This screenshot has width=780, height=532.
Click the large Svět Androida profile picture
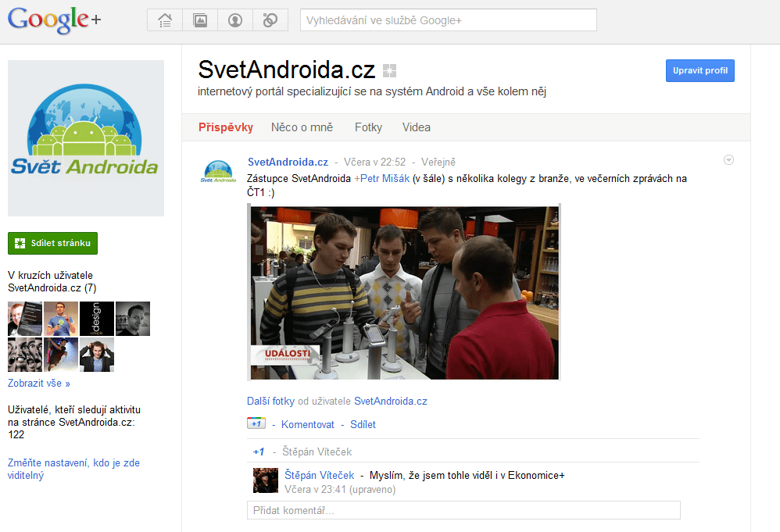[x=86, y=138]
